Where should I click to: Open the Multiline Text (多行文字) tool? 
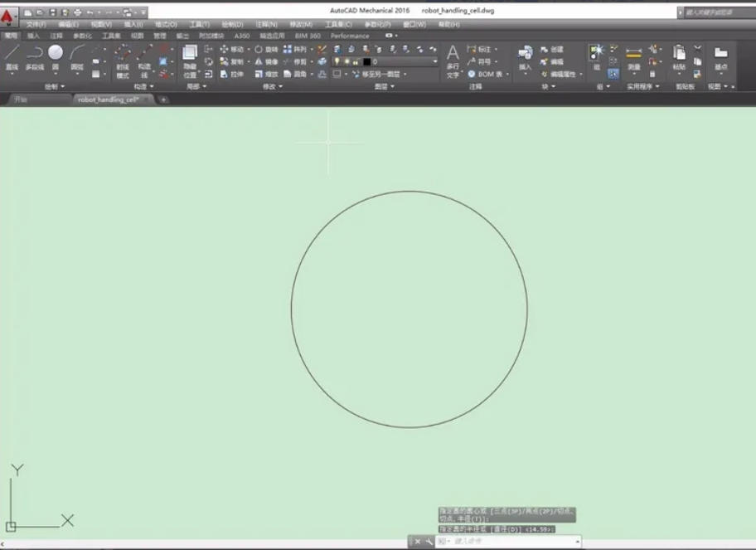coord(453,56)
